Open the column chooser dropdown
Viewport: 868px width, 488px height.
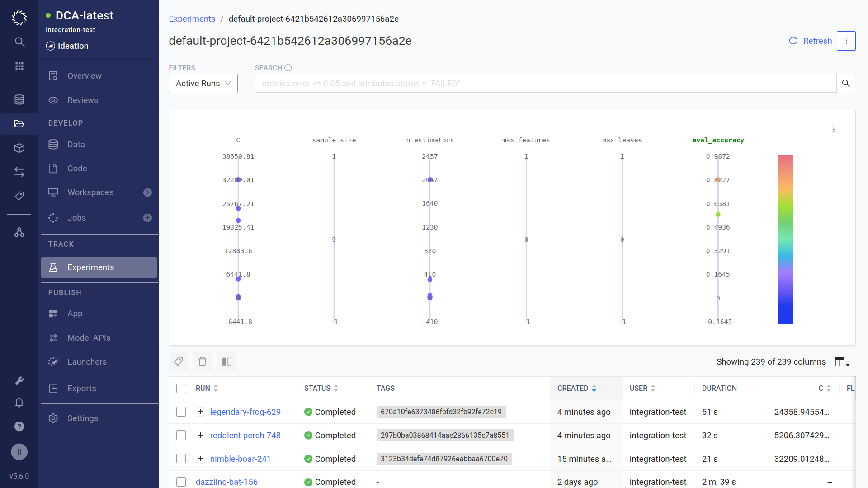(x=842, y=362)
